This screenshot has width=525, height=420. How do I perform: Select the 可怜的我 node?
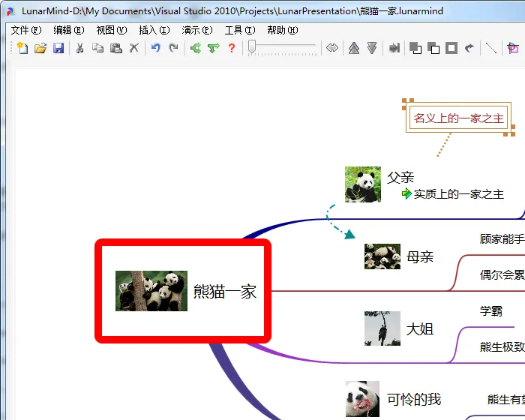pyautogui.click(x=414, y=399)
